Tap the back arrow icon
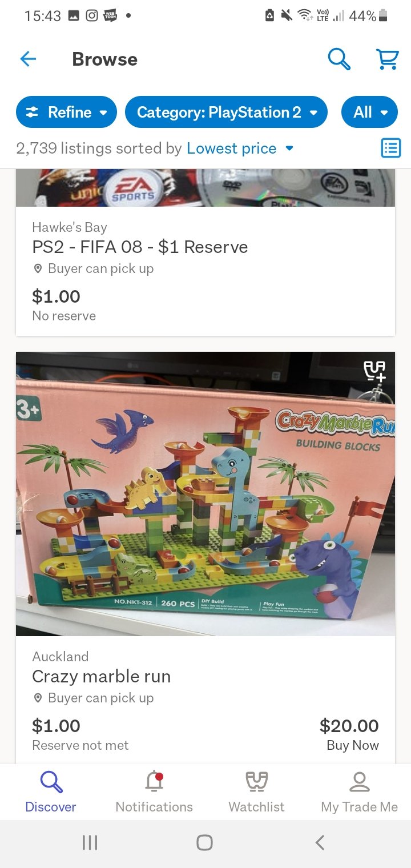This screenshot has height=868, width=411. (28, 59)
